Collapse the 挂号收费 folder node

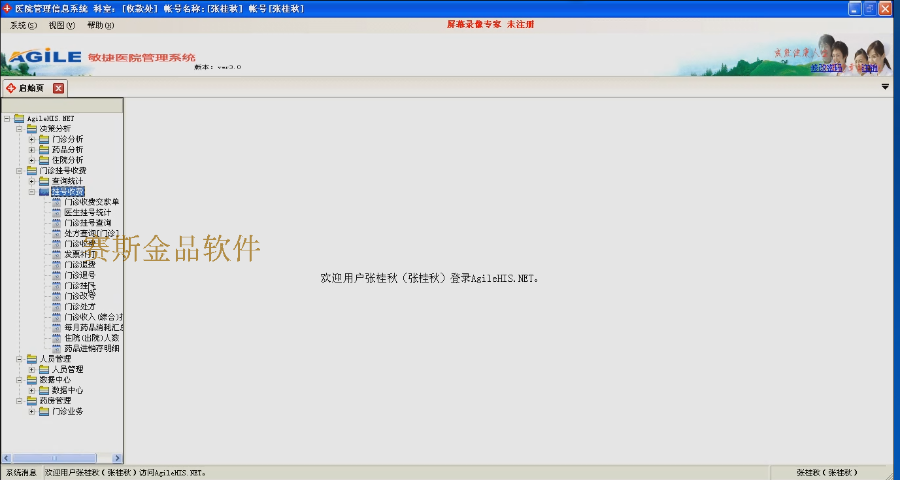[x=32, y=192]
